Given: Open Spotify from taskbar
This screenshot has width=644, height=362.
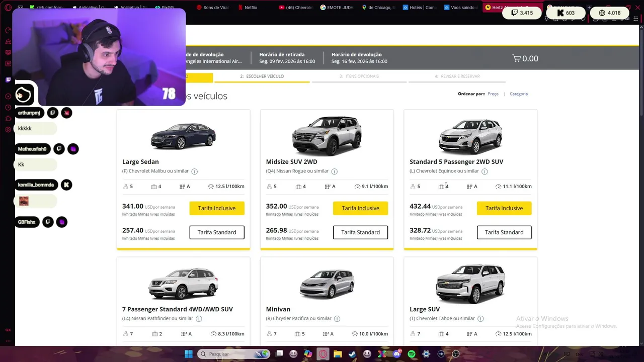Looking at the screenshot, I should tap(412, 354).
